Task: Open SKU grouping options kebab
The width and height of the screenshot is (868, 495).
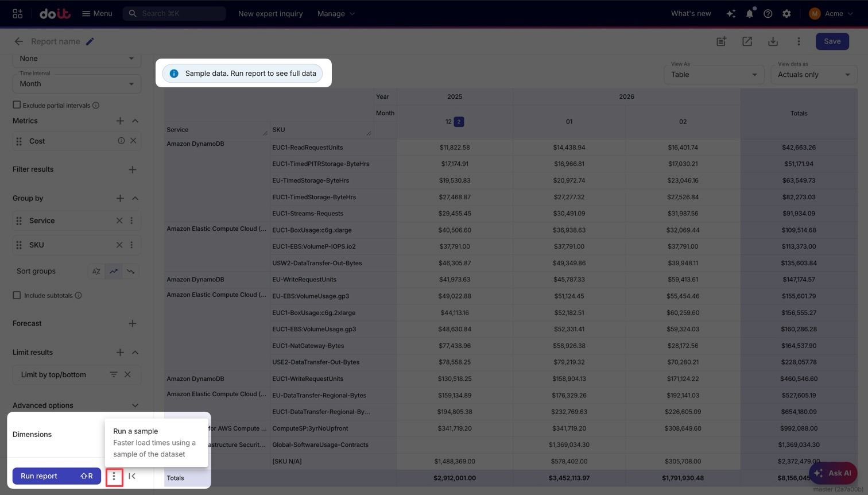Action: pos(131,245)
